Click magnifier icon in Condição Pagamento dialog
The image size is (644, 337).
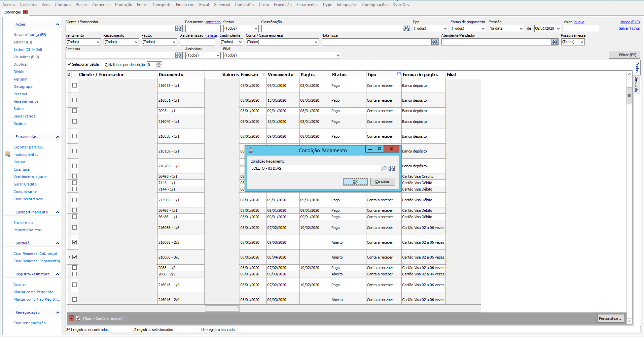tap(384, 168)
